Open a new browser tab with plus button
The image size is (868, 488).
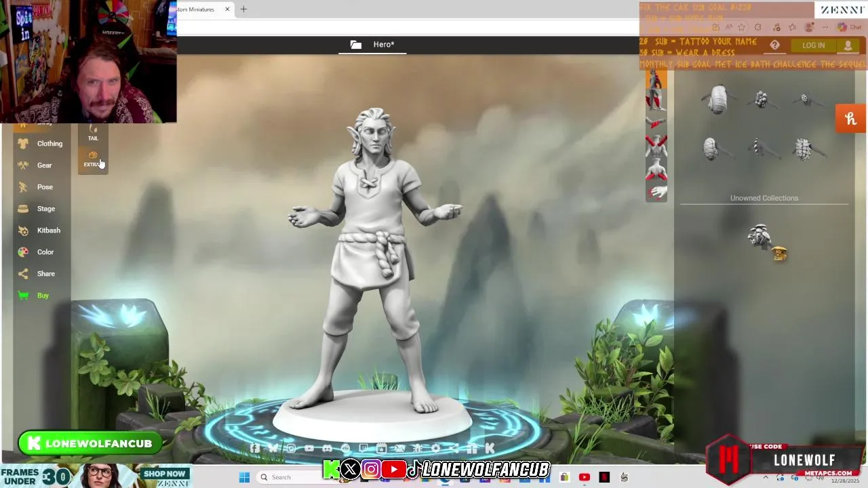click(x=243, y=9)
